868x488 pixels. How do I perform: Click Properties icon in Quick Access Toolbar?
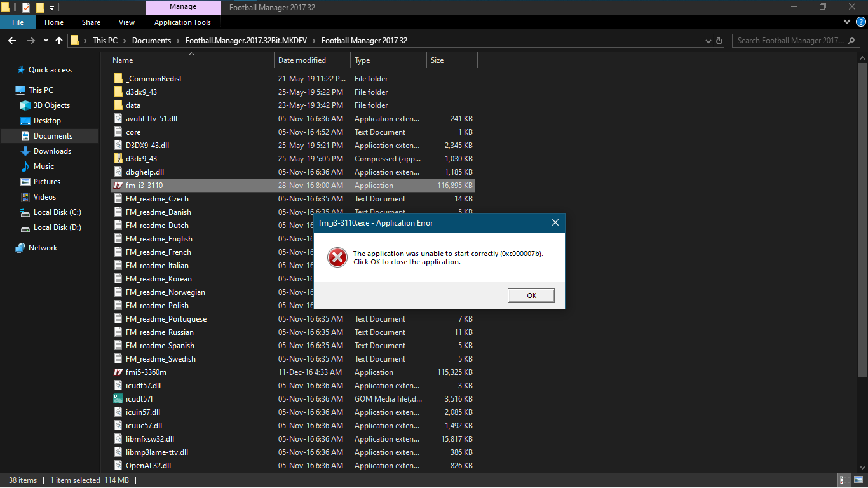pyautogui.click(x=26, y=8)
